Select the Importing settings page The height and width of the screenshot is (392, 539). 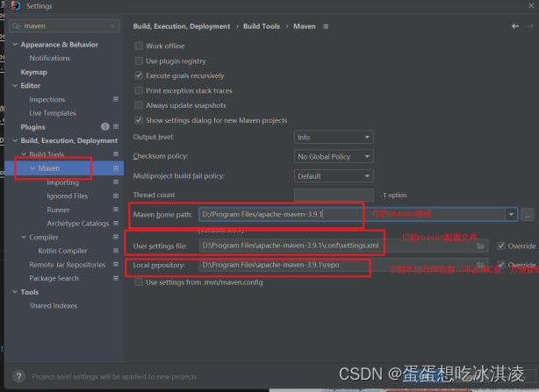(x=63, y=182)
